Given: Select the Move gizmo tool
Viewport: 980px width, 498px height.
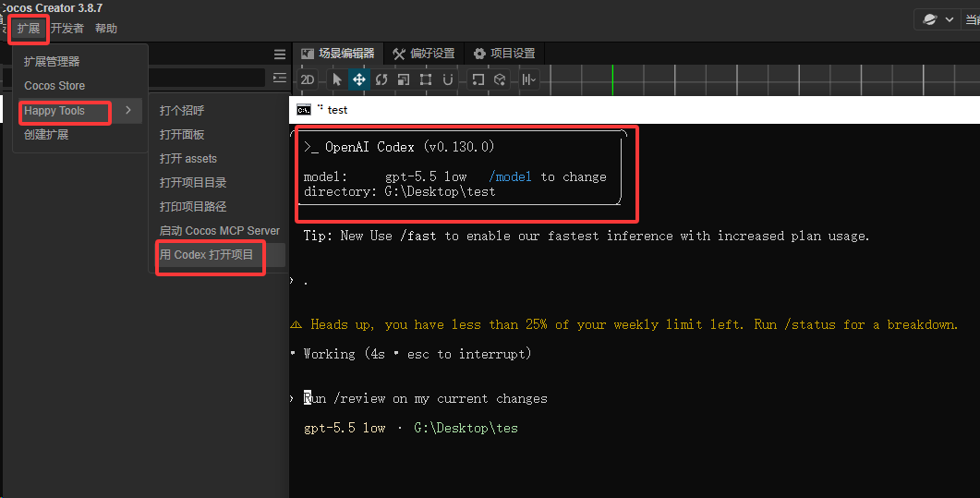Looking at the screenshot, I should point(359,79).
